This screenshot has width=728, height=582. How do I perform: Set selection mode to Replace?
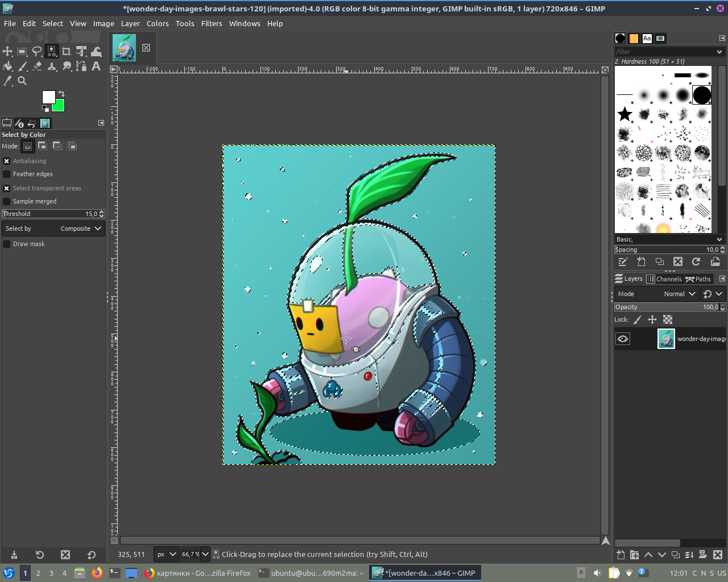(x=27, y=146)
